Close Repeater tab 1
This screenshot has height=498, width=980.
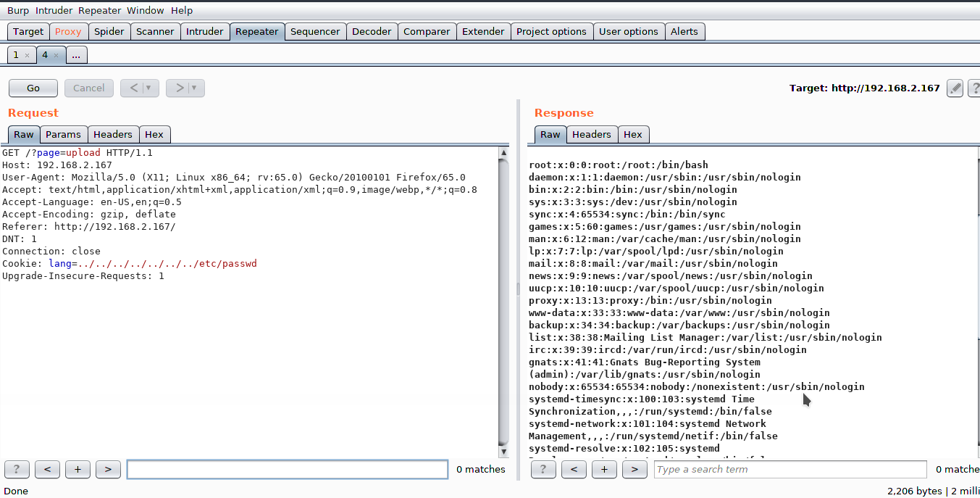[27, 55]
